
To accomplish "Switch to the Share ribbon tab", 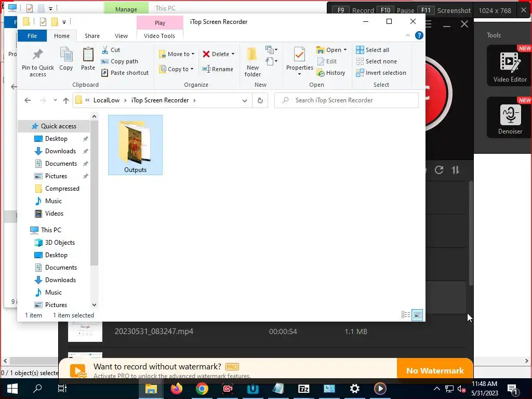I will 92,36.
